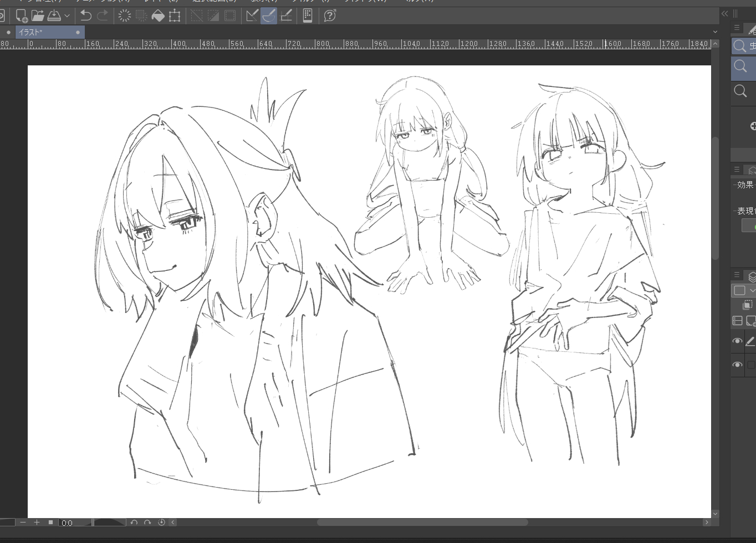Click the Clear (dotted circle) icon
756x543 pixels.
[125, 16]
